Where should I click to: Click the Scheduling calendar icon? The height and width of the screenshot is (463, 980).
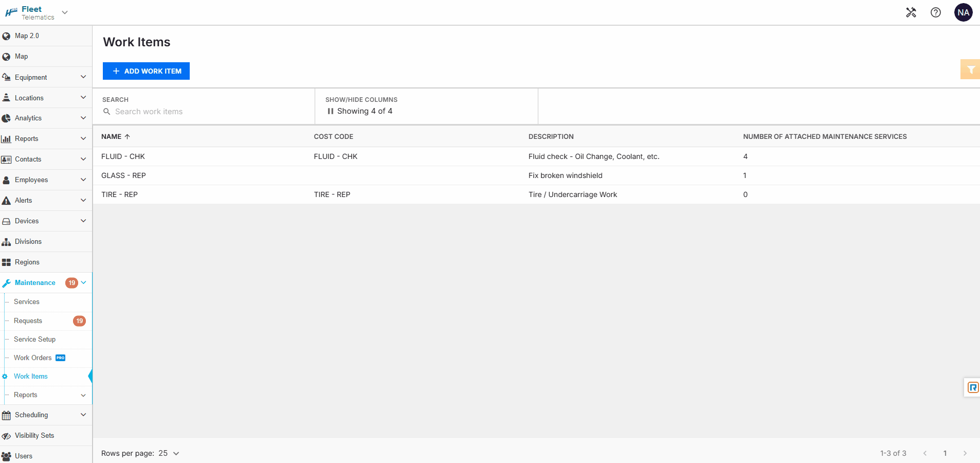[6, 415]
